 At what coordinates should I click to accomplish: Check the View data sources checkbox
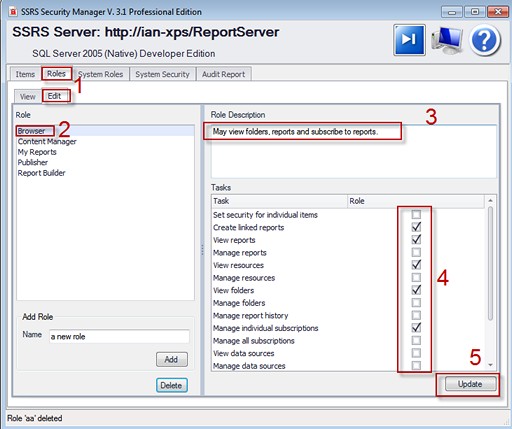point(416,353)
